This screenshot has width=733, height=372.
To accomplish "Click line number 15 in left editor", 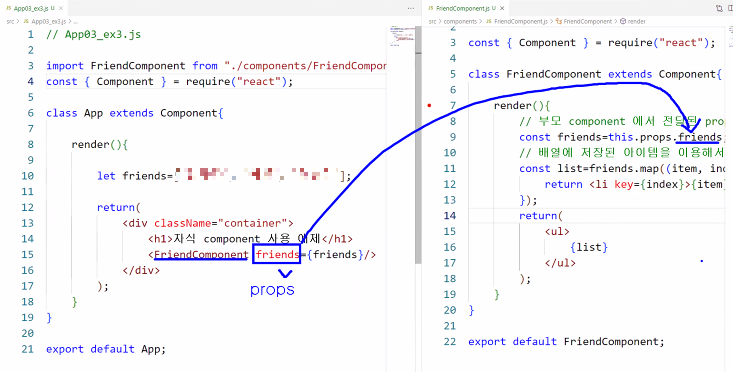I will (28, 255).
